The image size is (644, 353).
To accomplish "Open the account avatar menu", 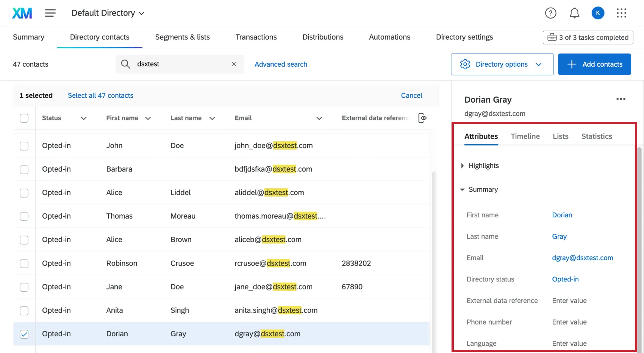I will click(x=598, y=12).
